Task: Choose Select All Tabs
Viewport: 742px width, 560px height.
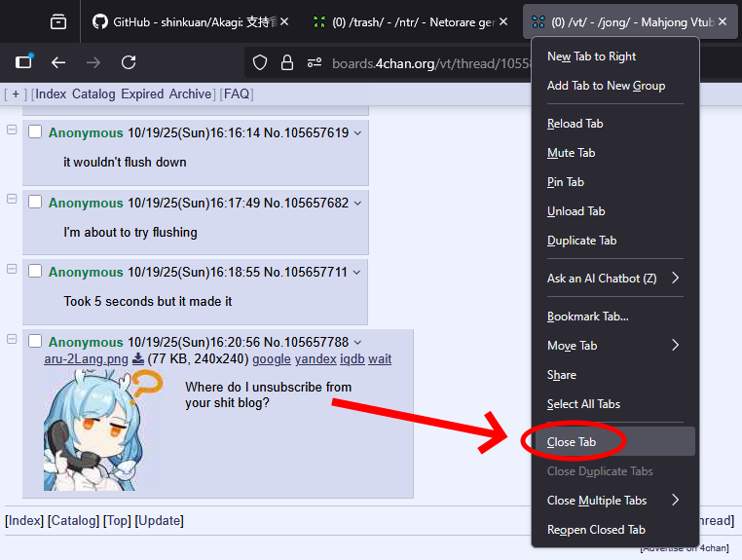Action: tap(615, 404)
